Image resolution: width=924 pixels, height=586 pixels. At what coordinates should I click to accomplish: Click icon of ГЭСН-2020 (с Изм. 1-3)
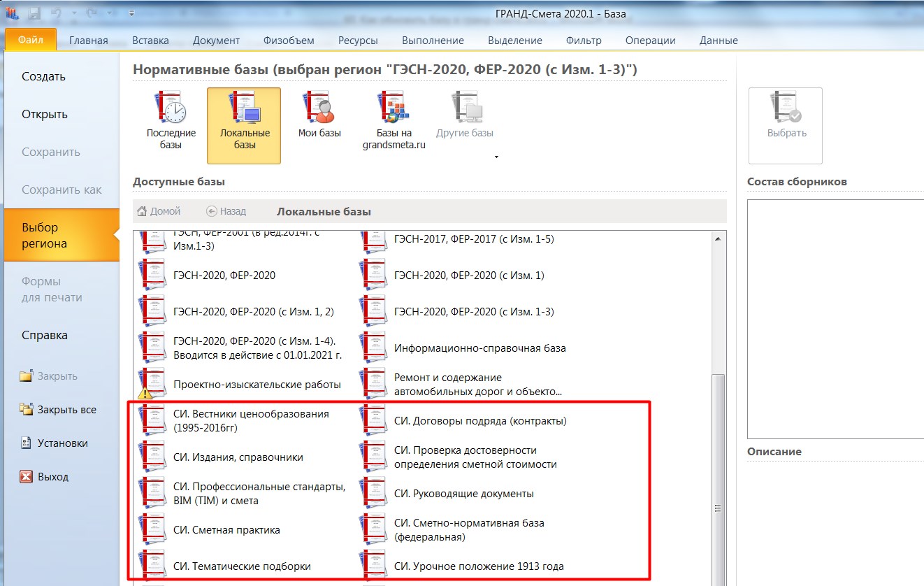click(x=373, y=311)
